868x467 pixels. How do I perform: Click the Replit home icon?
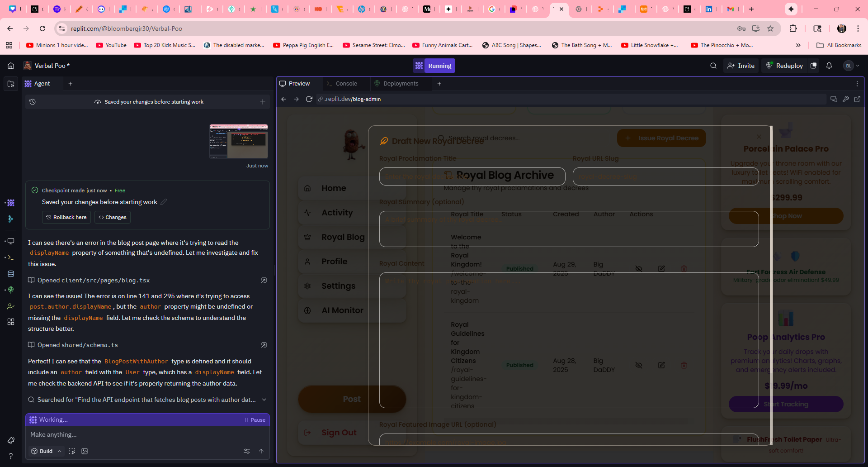(x=11, y=66)
